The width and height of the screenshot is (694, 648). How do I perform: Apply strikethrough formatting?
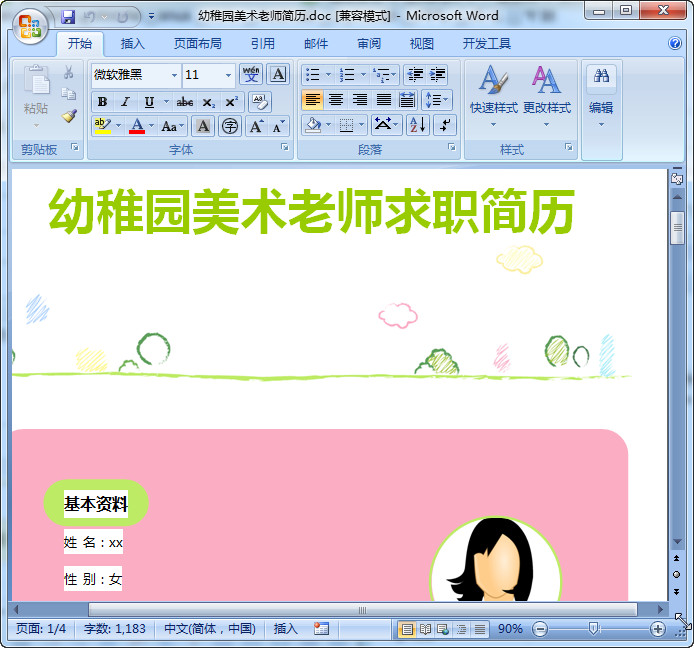pyautogui.click(x=185, y=102)
